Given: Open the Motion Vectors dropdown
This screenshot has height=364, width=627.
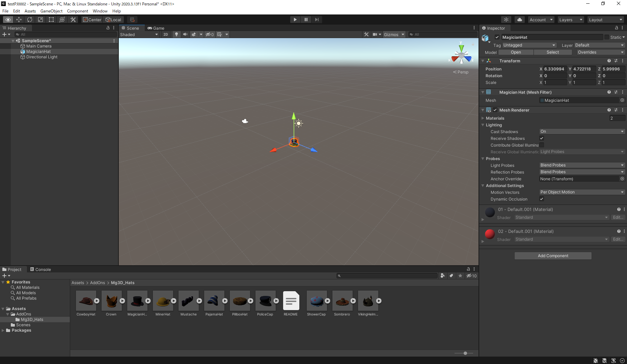Looking at the screenshot, I should (582, 192).
